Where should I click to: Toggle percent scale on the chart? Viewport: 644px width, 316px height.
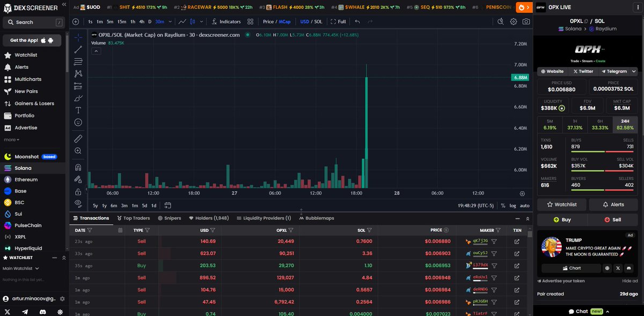pos(503,205)
